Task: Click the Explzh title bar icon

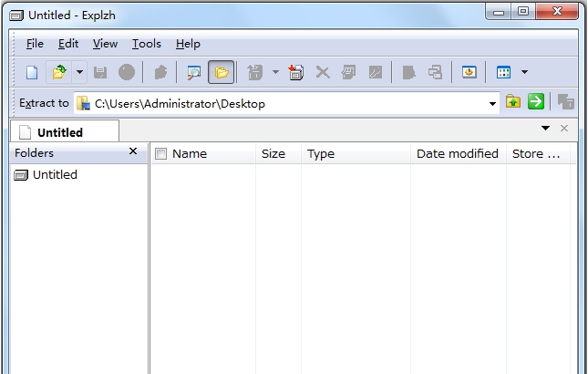Action: tap(16, 16)
